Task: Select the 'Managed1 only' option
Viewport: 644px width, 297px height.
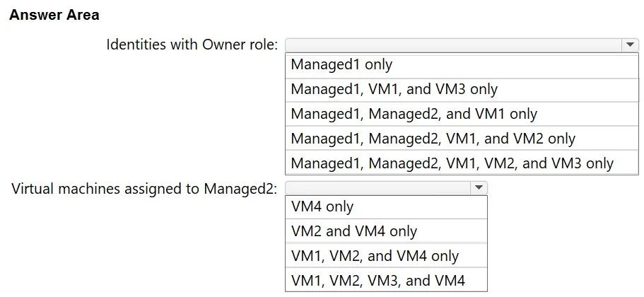Action: [462, 66]
